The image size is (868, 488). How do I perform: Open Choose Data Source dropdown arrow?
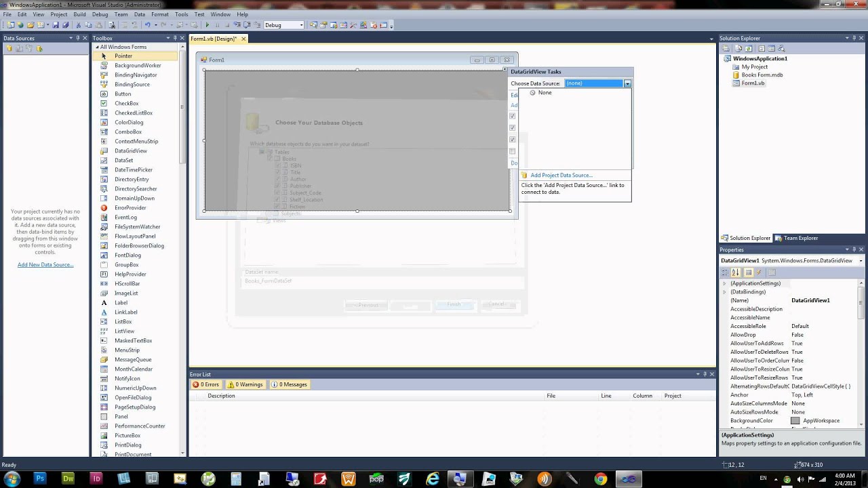(x=627, y=83)
